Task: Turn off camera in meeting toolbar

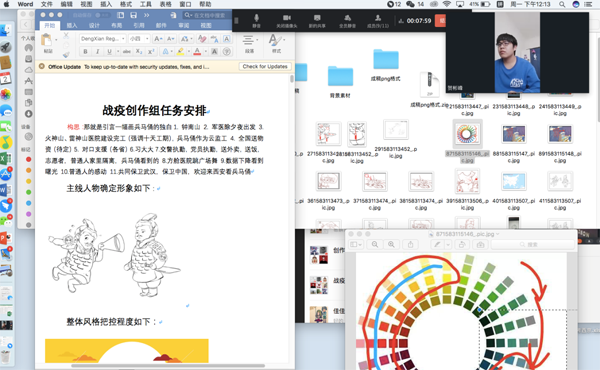Action: [x=287, y=21]
